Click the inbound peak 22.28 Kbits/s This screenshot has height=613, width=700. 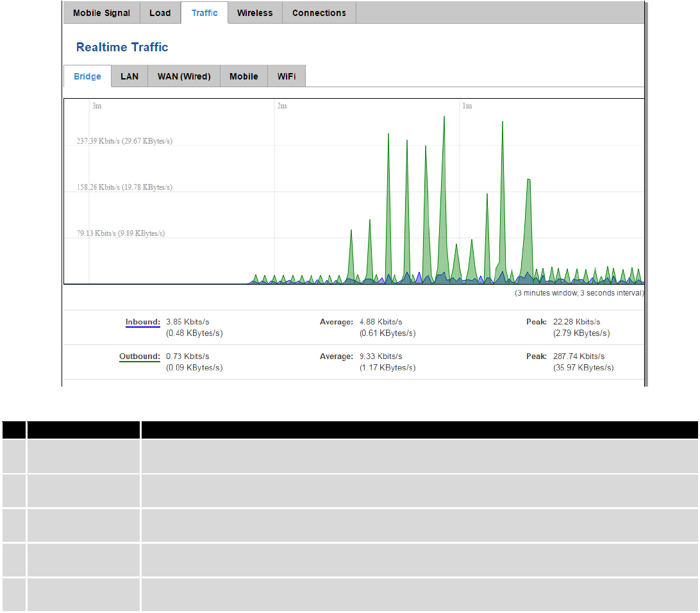pyautogui.click(x=577, y=322)
